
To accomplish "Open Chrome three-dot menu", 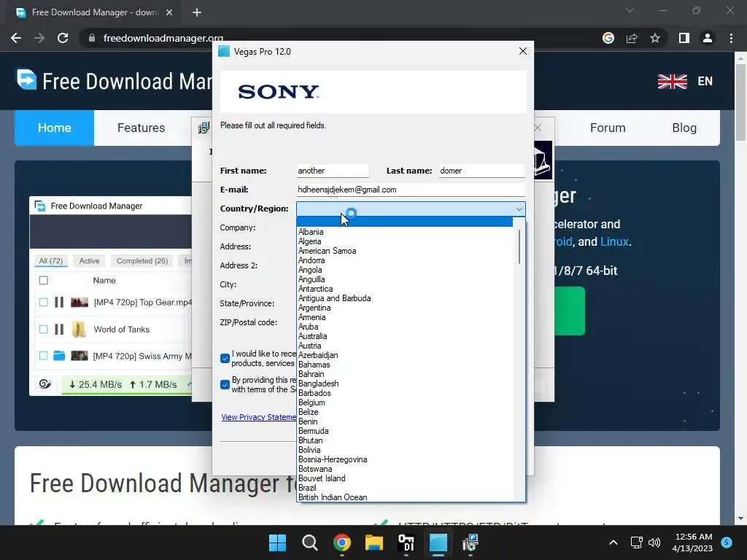I will coord(731,38).
